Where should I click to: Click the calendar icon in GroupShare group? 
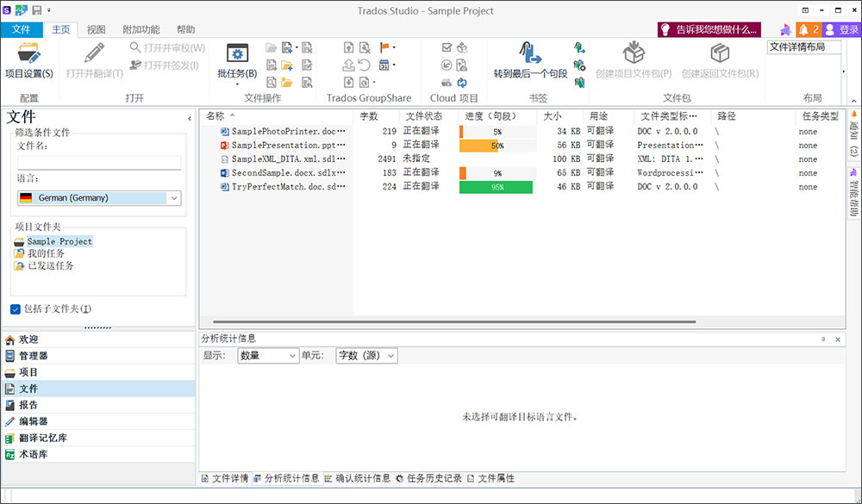384,65
